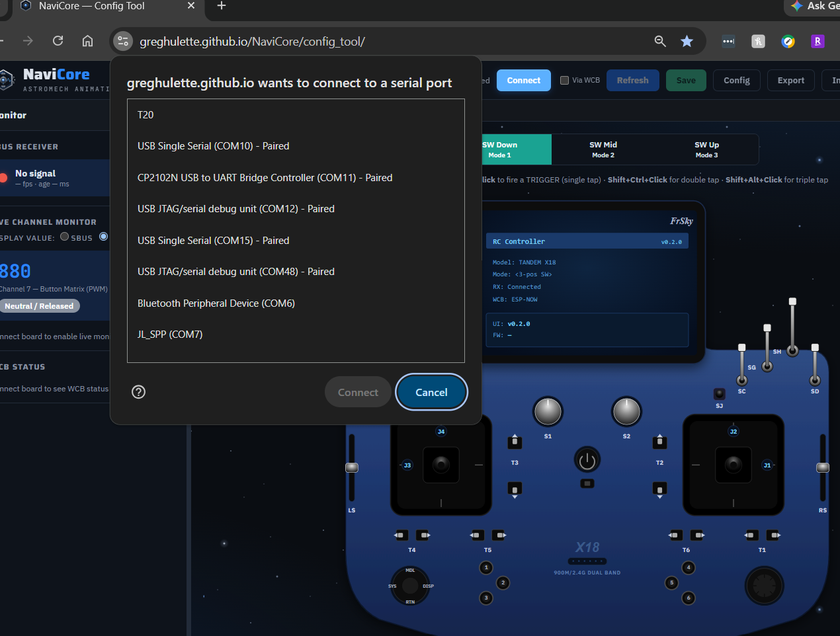
Task: Toggle the Via WCB checkbox
Action: [x=564, y=80]
